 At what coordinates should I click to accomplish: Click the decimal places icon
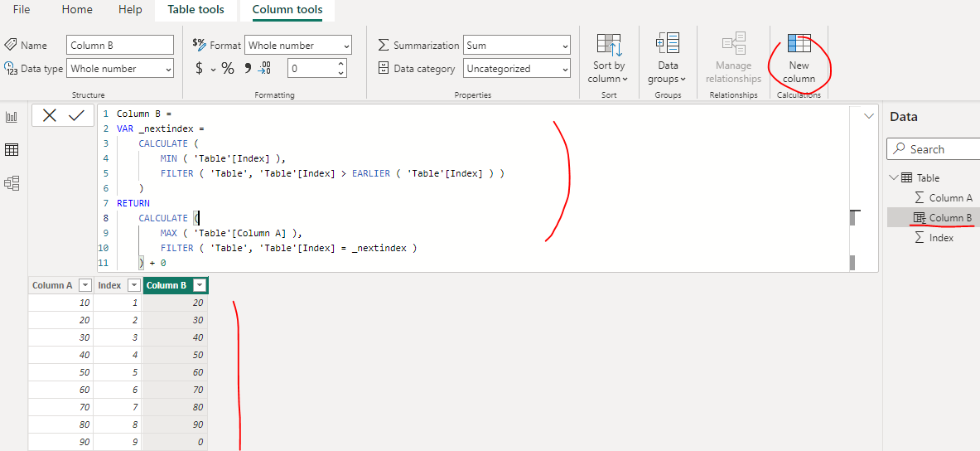[265, 68]
